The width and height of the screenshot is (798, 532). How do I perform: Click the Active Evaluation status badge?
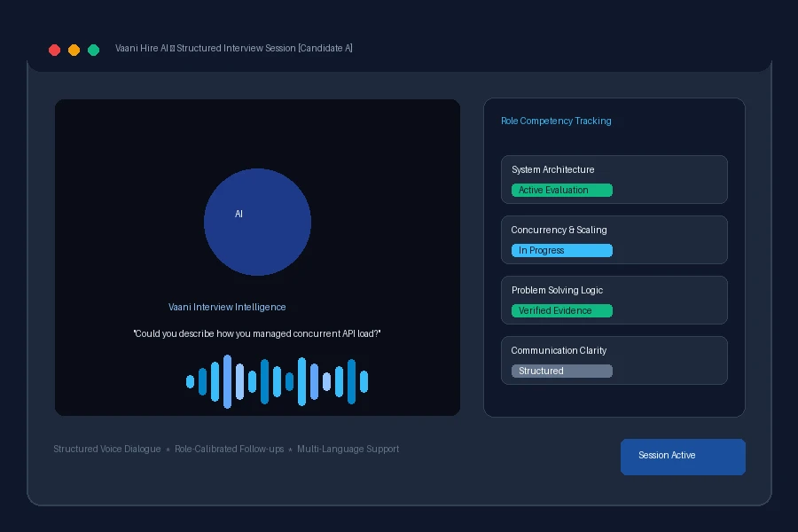click(x=562, y=190)
